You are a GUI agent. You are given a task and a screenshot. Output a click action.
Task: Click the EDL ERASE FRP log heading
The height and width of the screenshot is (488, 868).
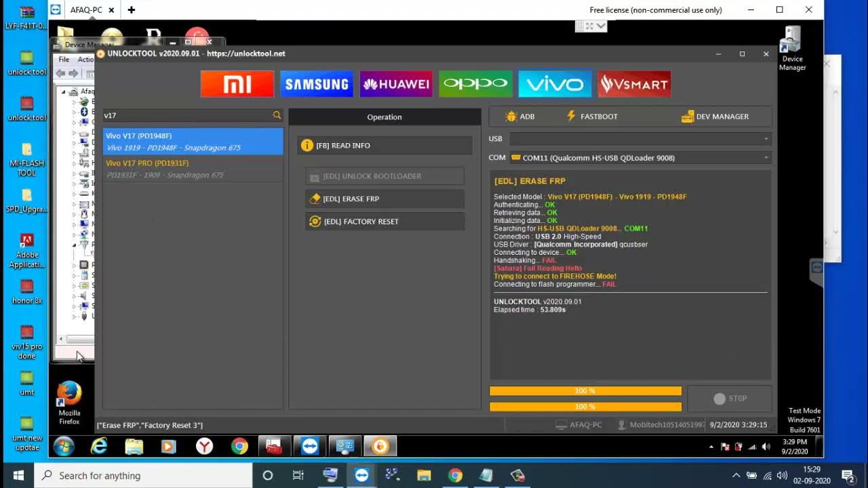(x=530, y=181)
